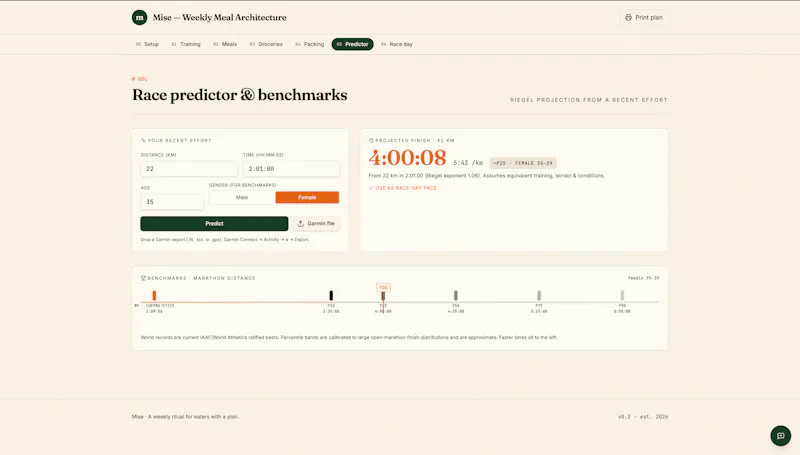Click the Drop a Garmin export hint text

coord(225,239)
